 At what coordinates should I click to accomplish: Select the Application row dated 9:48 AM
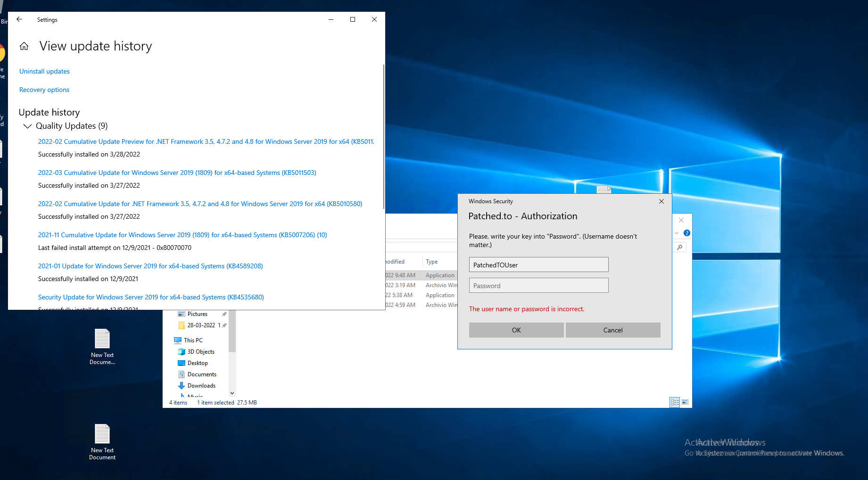click(x=422, y=275)
